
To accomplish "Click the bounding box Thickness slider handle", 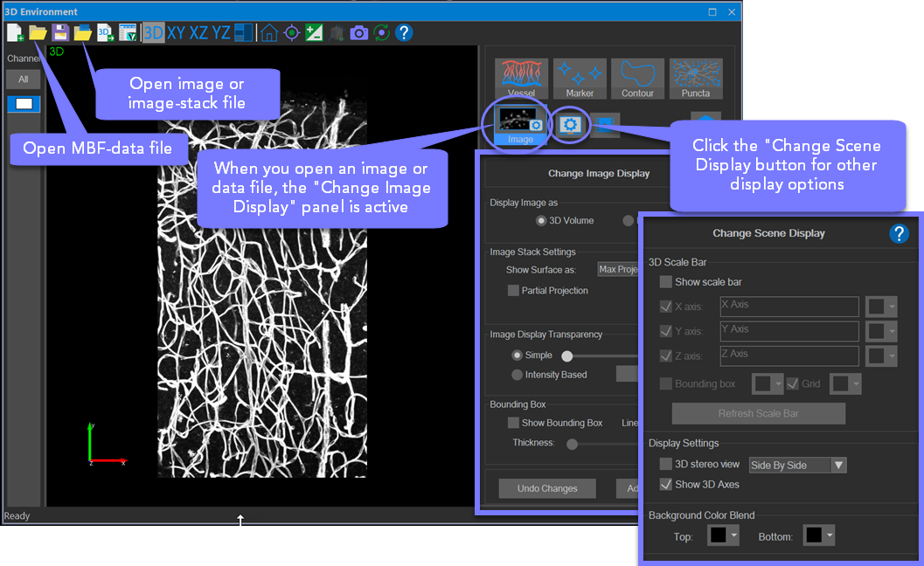I will coord(572,444).
